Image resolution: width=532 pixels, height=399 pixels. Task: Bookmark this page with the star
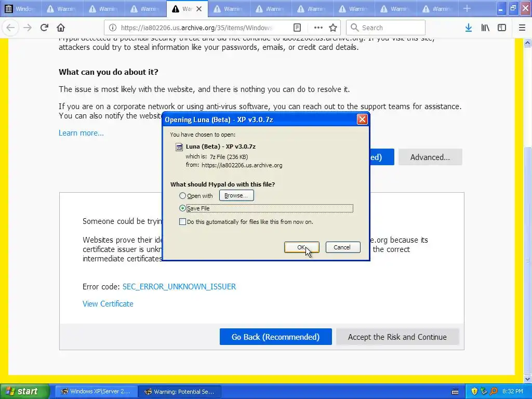tap(333, 28)
